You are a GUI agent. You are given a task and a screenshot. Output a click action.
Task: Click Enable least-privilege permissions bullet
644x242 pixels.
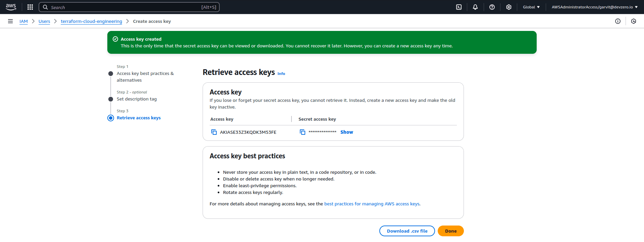(x=260, y=186)
